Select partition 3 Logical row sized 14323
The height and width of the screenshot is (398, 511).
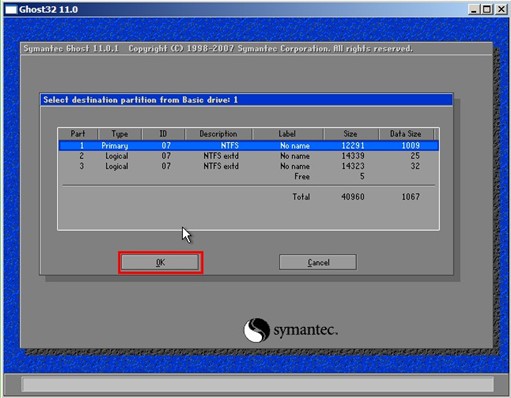[249, 166]
